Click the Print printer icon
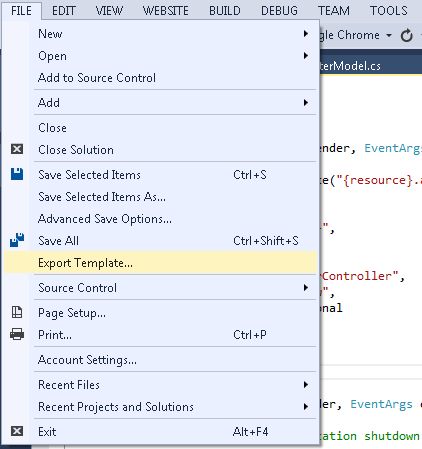The width and height of the screenshot is (422, 449). click(x=17, y=334)
